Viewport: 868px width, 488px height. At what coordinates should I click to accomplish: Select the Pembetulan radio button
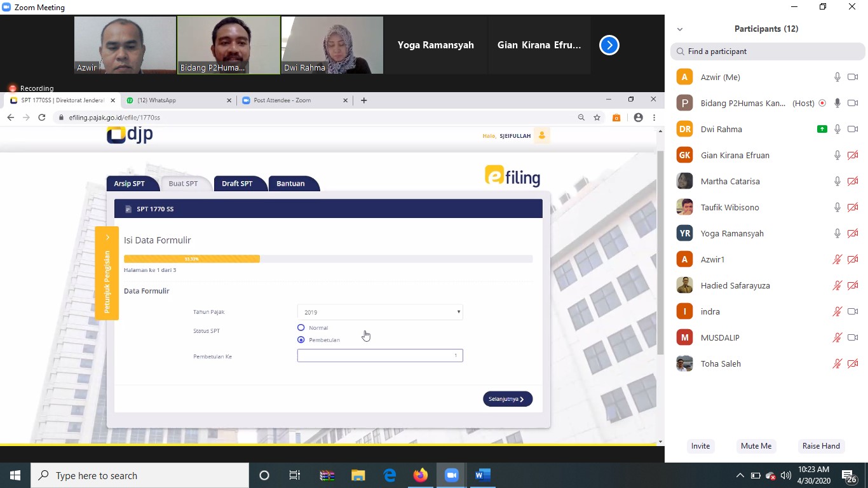pyautogui.click(x=301, y=340)
